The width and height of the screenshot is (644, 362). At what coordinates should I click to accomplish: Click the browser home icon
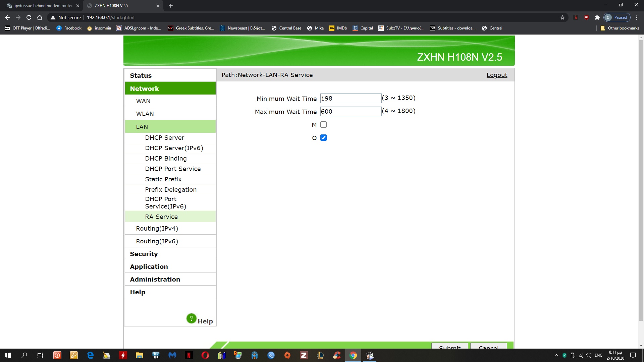point(40,17)
